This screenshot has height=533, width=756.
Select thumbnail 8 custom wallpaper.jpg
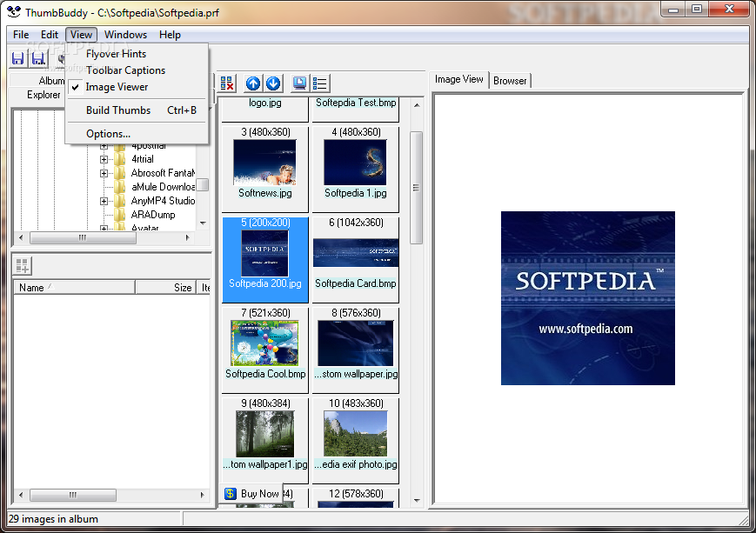pyautogui.click(x=355, y=350)
